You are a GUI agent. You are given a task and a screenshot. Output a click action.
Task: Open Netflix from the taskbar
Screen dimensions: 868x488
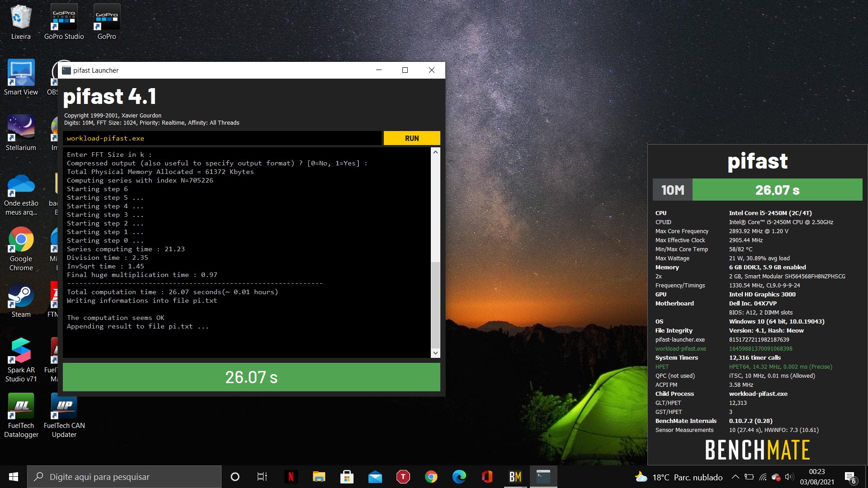291,477
